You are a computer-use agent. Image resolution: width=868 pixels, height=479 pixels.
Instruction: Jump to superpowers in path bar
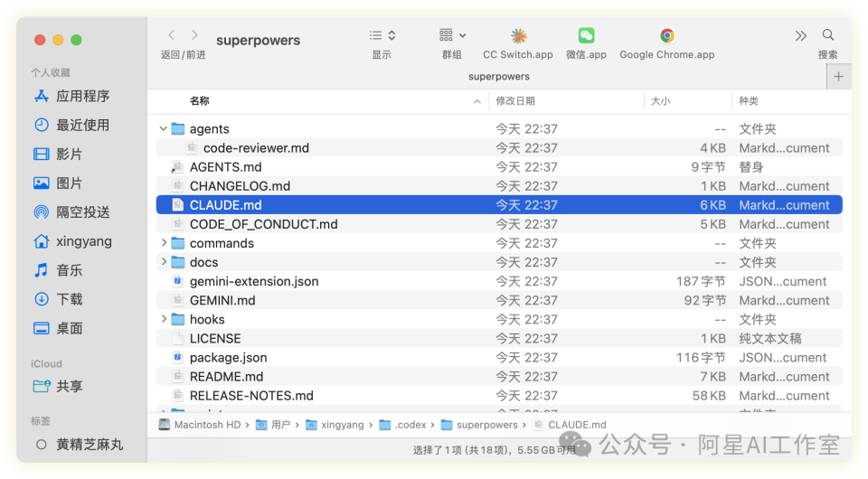coord(479,425)
